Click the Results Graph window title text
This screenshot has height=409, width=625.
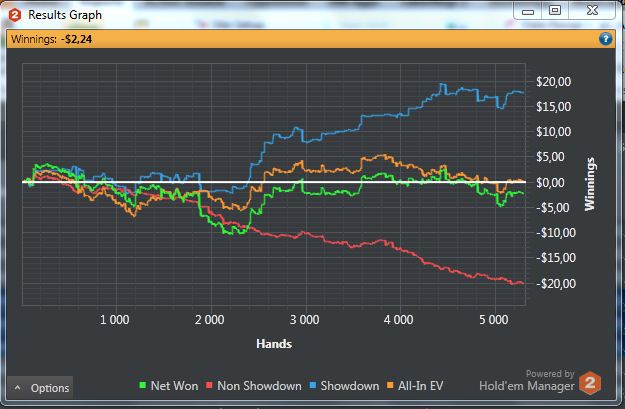pos(65,15)
